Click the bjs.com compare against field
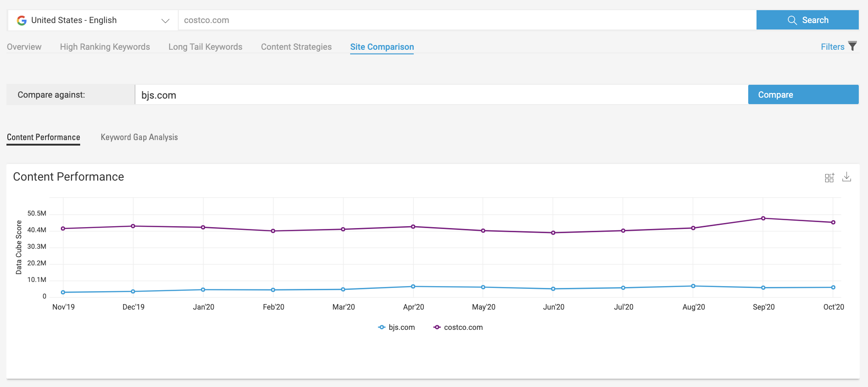The height and width of the screenshot is (387, 868). [x=441, y=95]
